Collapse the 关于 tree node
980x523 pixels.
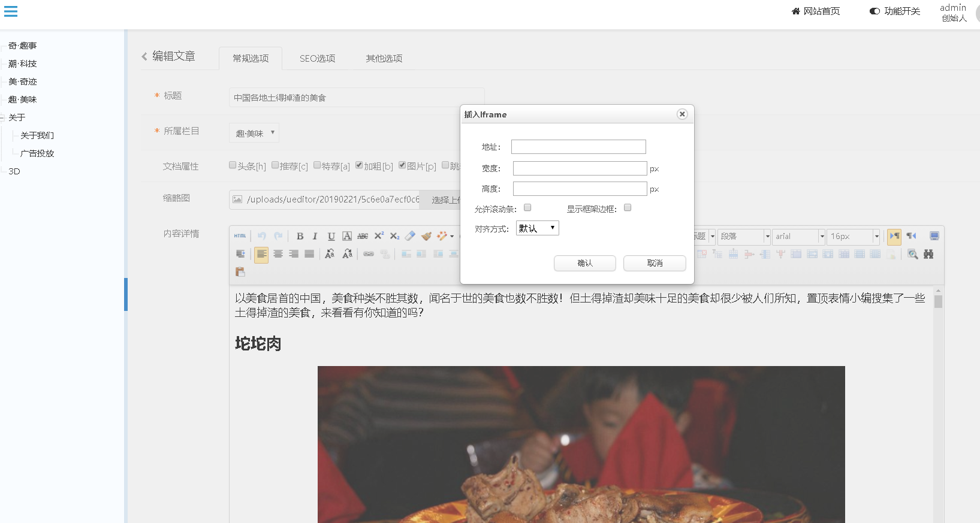(2, 118)
